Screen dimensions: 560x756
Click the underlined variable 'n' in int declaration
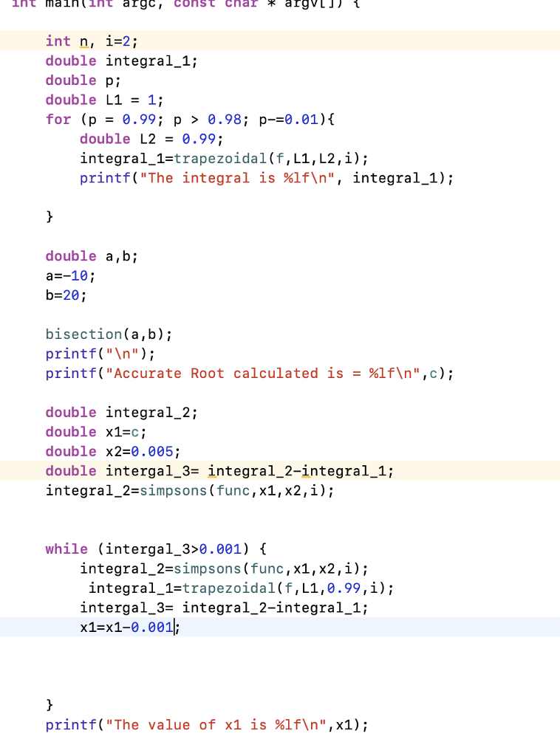[x=83, y=42]
